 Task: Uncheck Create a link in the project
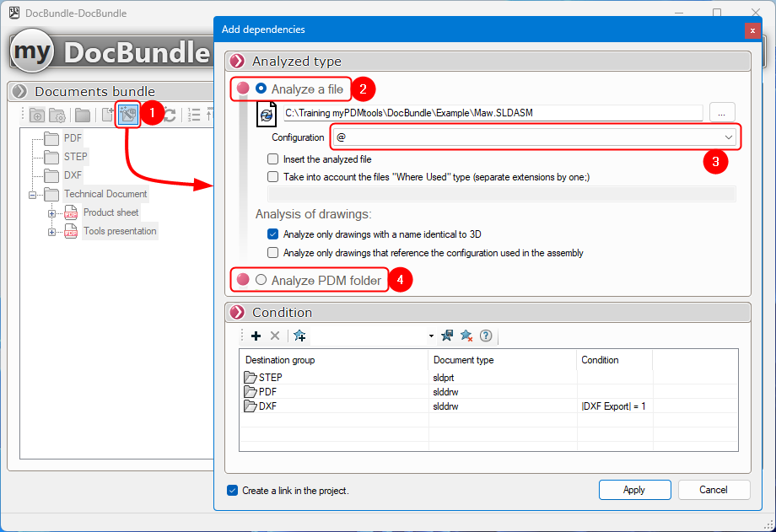click(x=234, y=490)
